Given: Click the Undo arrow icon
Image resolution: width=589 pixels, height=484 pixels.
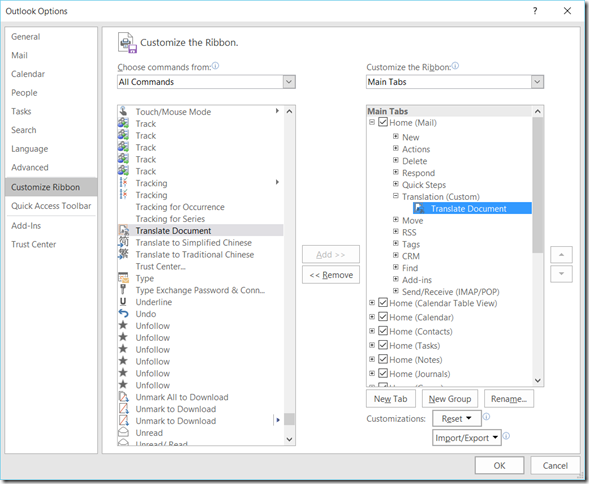Looking at the screenshot, I should 123,313.
